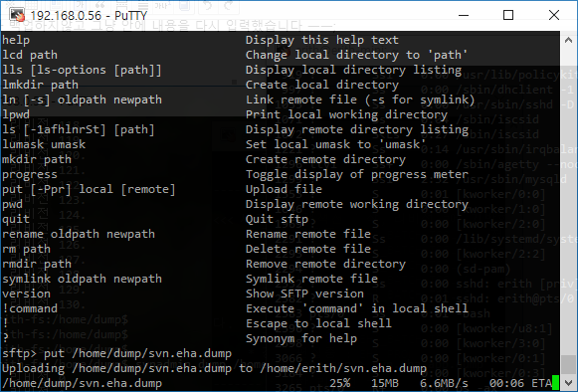Click 'Show SFTP version' description
Screen dimensions: 578x392
coord(304,294)
